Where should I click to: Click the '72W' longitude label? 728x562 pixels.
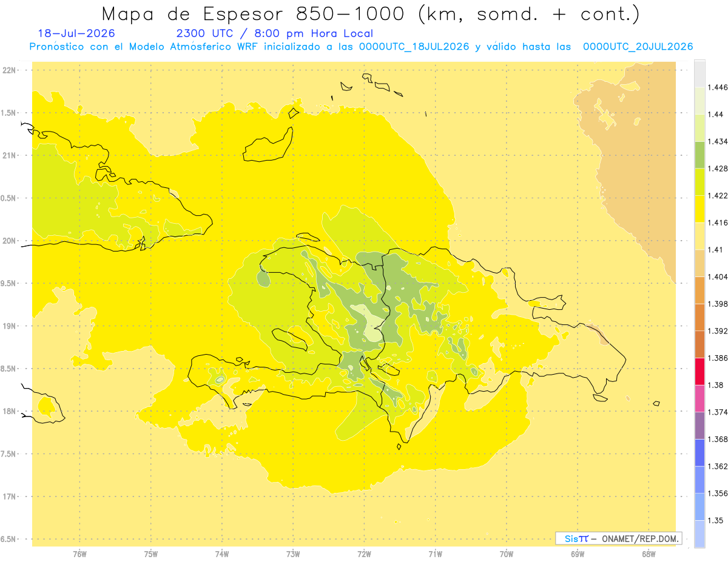pos(364,554)
